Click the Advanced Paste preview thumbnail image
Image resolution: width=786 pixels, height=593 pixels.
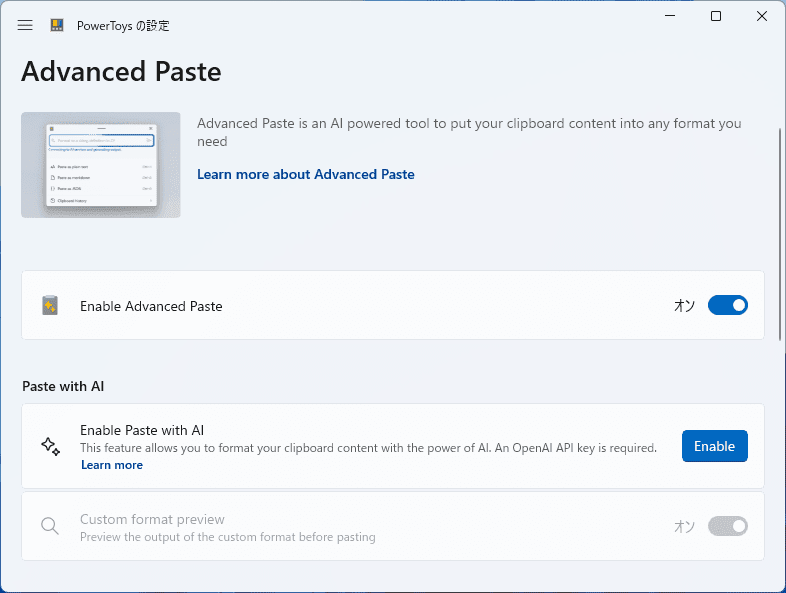tap(101, 165)
